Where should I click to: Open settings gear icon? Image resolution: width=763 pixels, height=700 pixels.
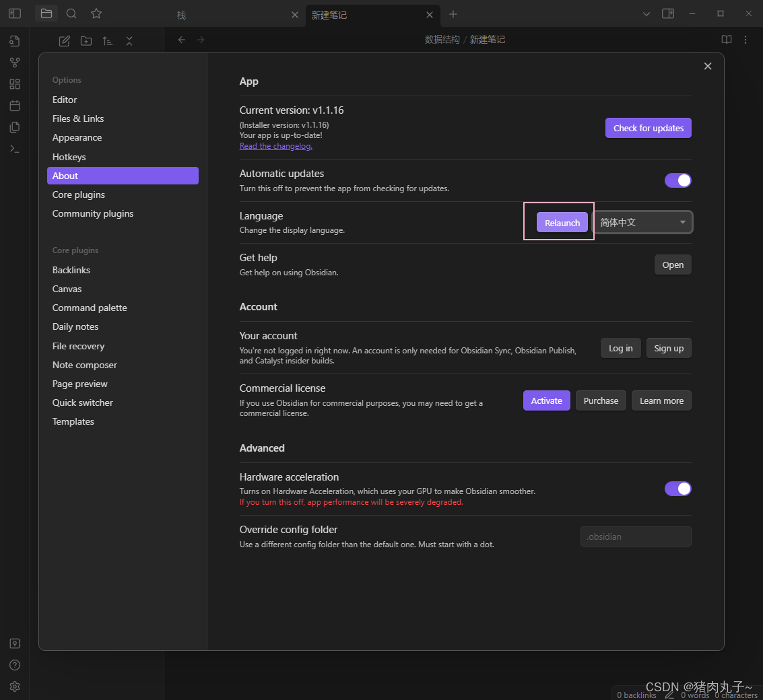point(15,687)
